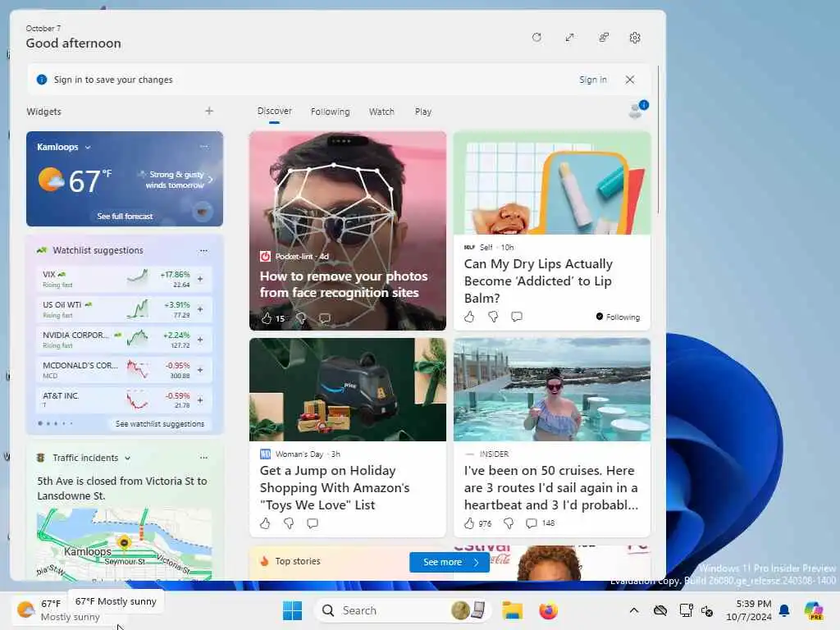Launch Firefox from the taskbar
The height and width of the screenshot is (630, 840).
point(548,610)
